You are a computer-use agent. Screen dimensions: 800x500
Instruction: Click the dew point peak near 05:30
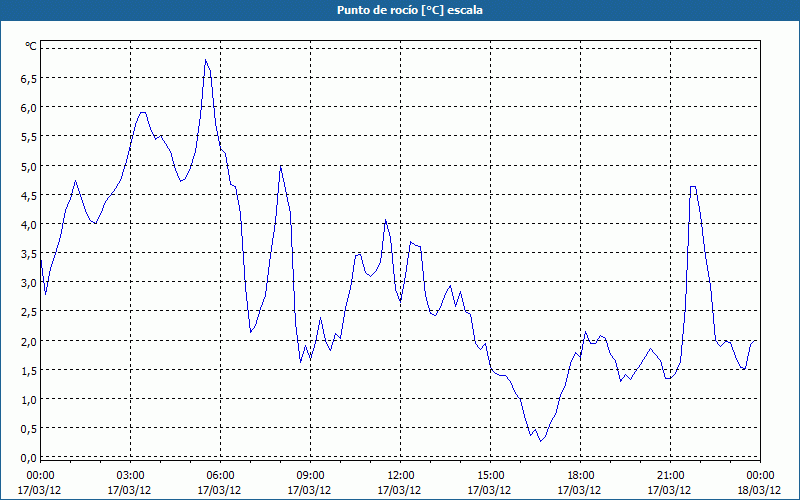(206, 60)
